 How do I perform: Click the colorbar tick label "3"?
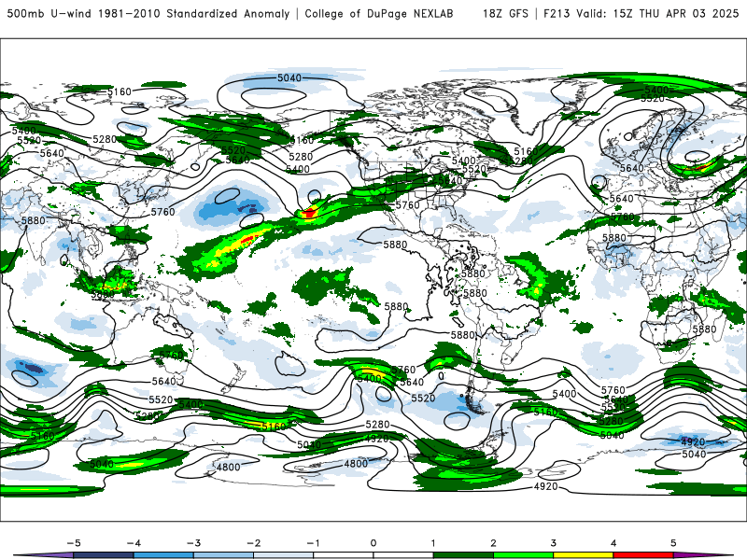(x=554, y=543)
